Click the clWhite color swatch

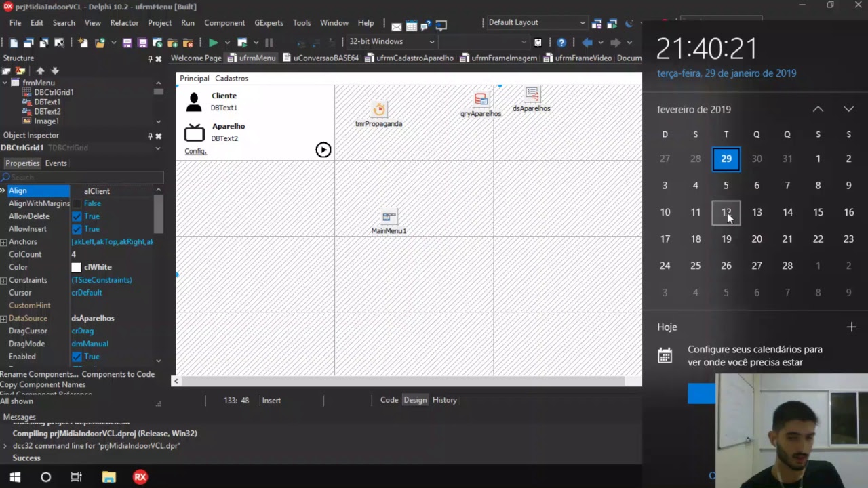tap(76, 268)
